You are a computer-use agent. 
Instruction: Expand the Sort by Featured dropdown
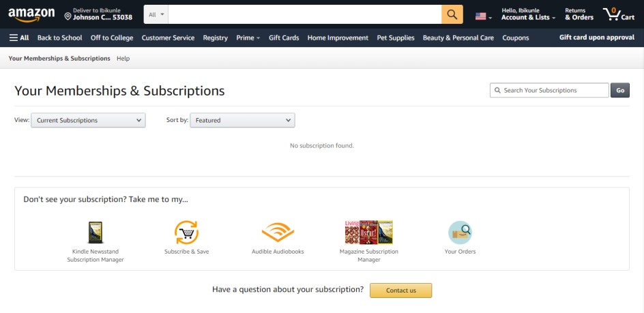click(x=242, y=120)
